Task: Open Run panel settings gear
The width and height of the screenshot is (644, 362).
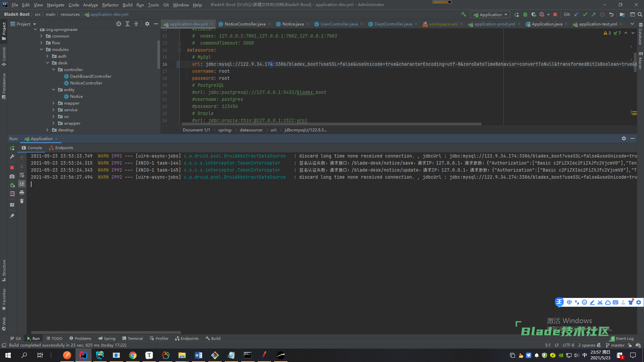Action: click(624, 138)
